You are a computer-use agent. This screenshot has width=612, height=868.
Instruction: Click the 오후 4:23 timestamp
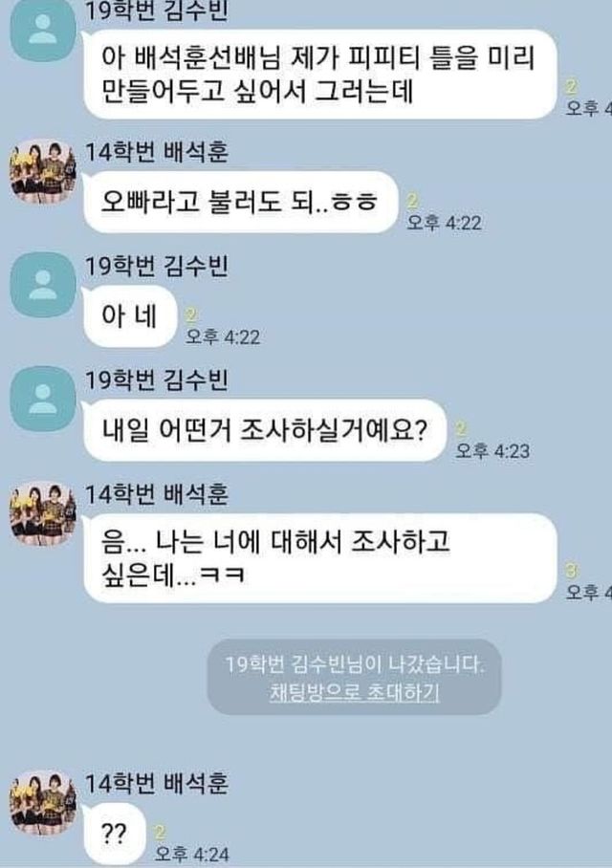tap(492, 450)
